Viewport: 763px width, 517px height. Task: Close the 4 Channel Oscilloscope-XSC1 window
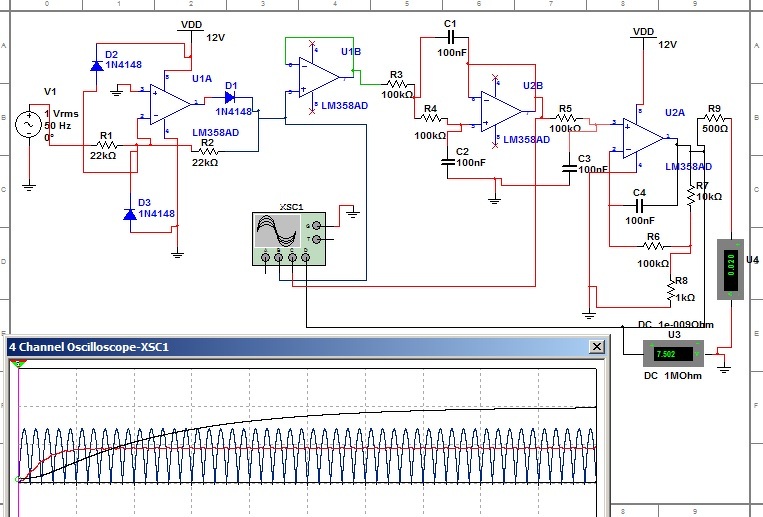[x=597, y=347]
